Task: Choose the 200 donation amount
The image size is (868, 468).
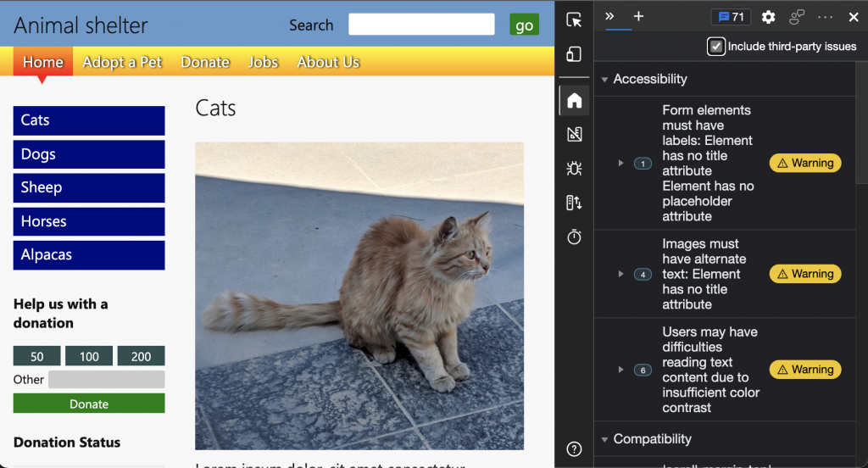Action: click(x=142, y=356)
